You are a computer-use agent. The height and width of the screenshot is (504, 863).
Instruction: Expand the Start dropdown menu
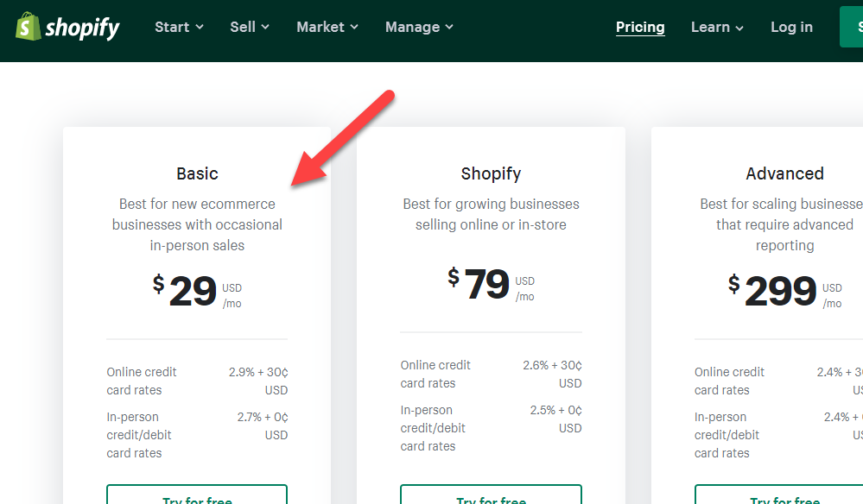179,27
